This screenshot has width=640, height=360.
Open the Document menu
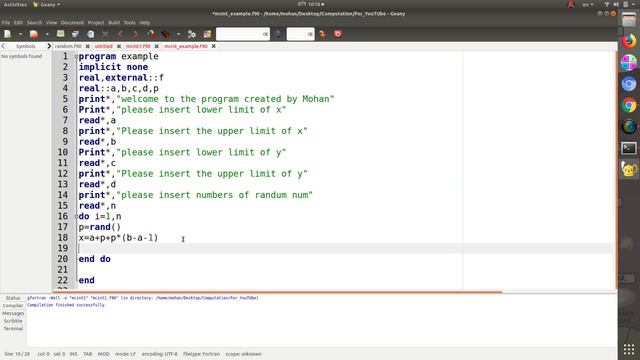[72, 23]
